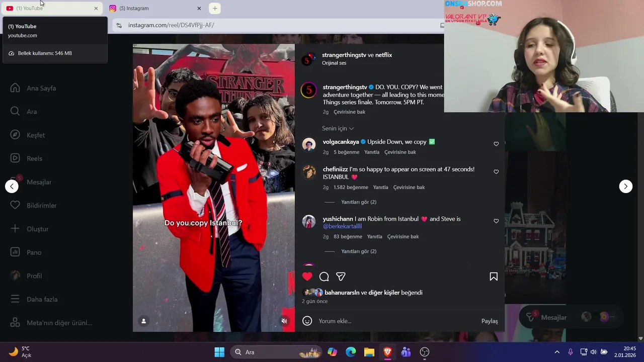This screenshot has width=644, height=362.
Task: Reply to volgacankaya's comment
Action: pyautogui.click(x=372, y=152)
